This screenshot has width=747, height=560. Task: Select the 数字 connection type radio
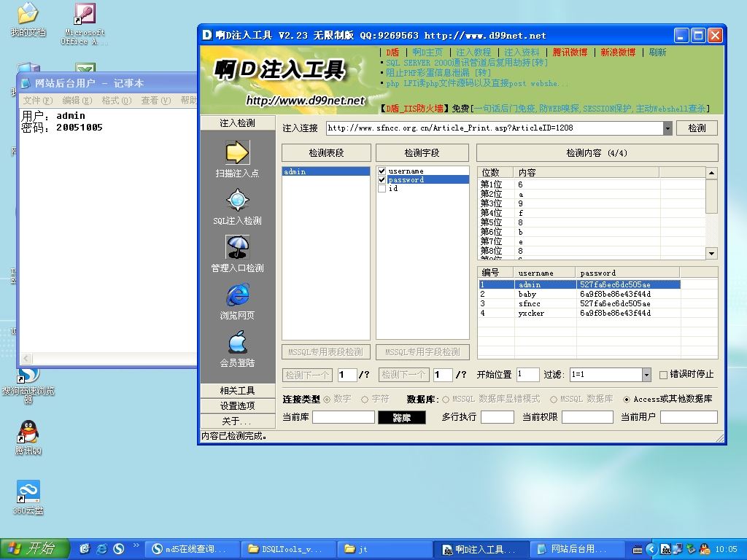327,400
